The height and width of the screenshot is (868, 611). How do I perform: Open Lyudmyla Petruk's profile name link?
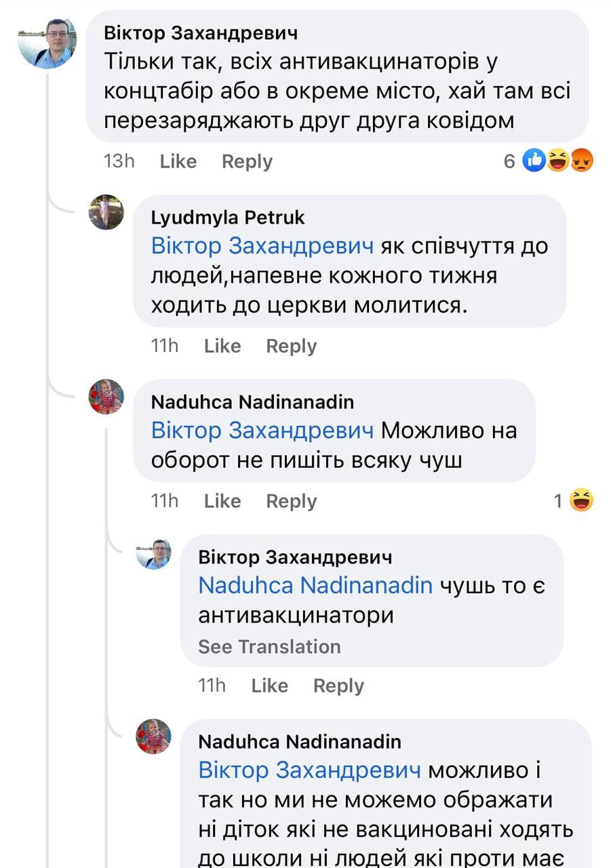[x=228, y=218]
